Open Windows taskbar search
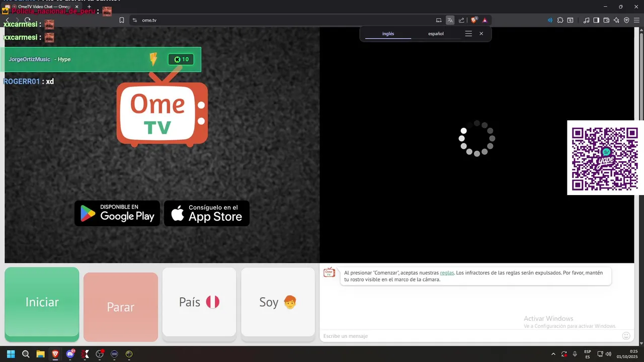 [x=26, y=354]
